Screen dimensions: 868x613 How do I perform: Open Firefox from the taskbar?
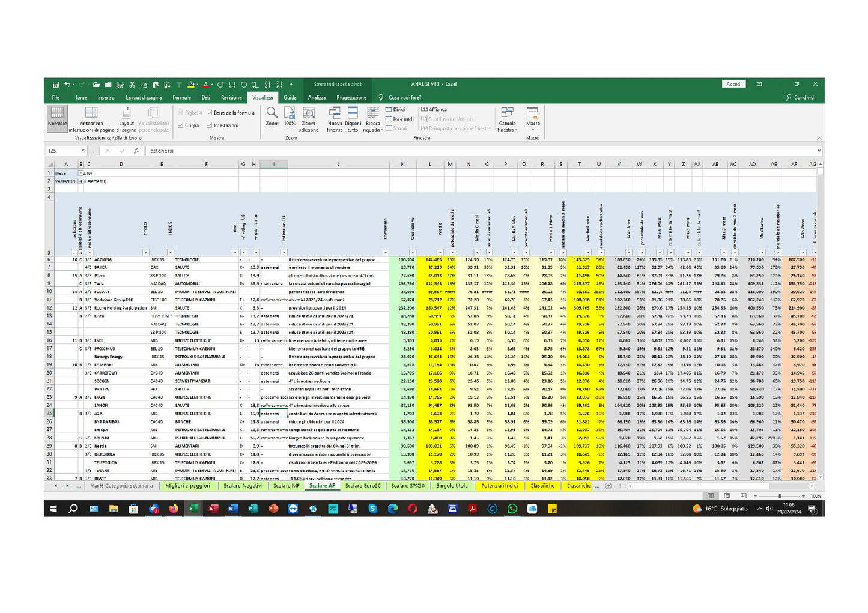click(x=174, y=509)
